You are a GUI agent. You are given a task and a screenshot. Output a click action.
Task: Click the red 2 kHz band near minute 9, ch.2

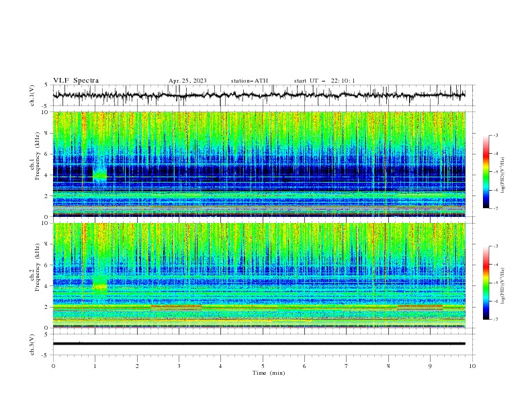pyautogui.click(x=420, y=306)
